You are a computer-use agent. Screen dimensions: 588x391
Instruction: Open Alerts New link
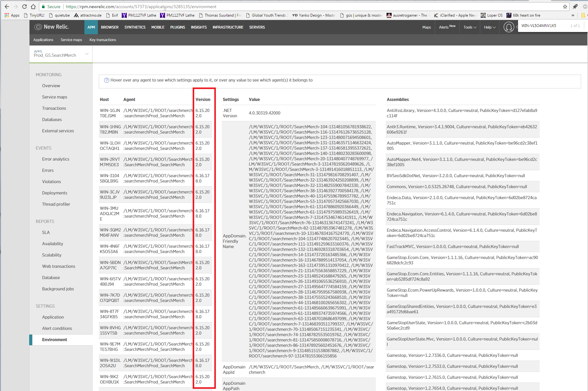click(x=447, y=27)
